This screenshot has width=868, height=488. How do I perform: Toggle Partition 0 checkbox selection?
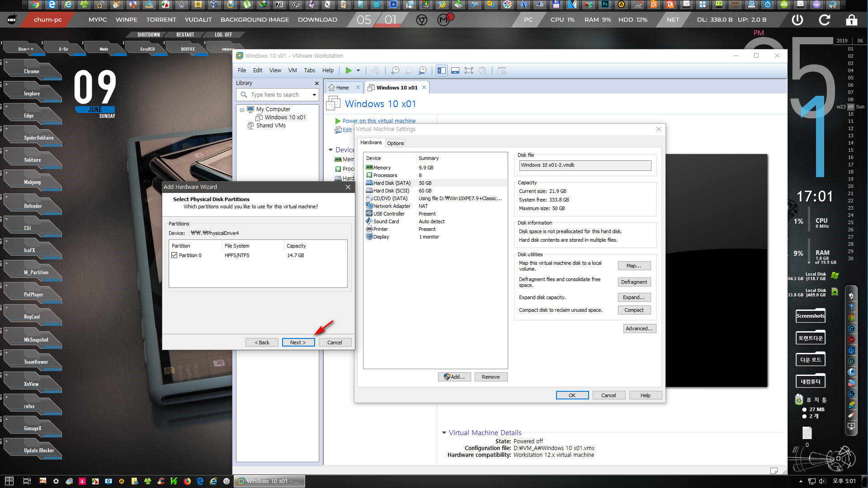click(x=174, y=255)
